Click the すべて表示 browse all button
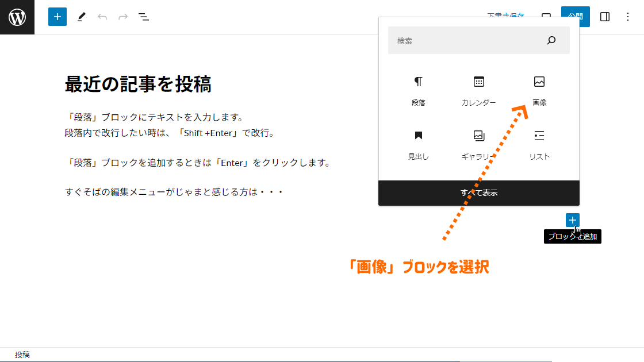The width and height of the screenshot is (644, 362). click(x=478, y=193)
